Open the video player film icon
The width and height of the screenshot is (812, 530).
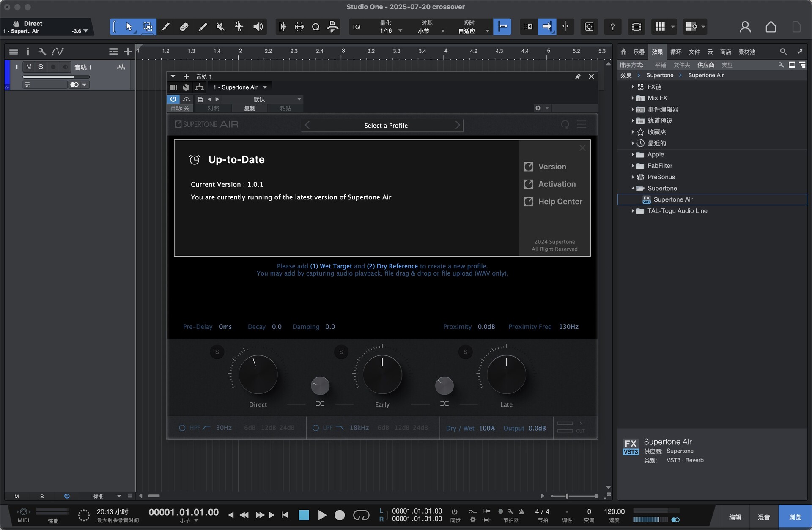[636, 27]
